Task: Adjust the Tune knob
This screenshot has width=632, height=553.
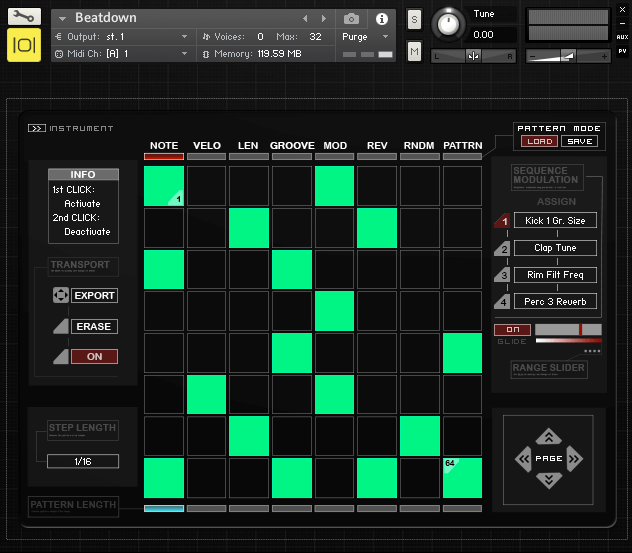Action: click(450, 24)
